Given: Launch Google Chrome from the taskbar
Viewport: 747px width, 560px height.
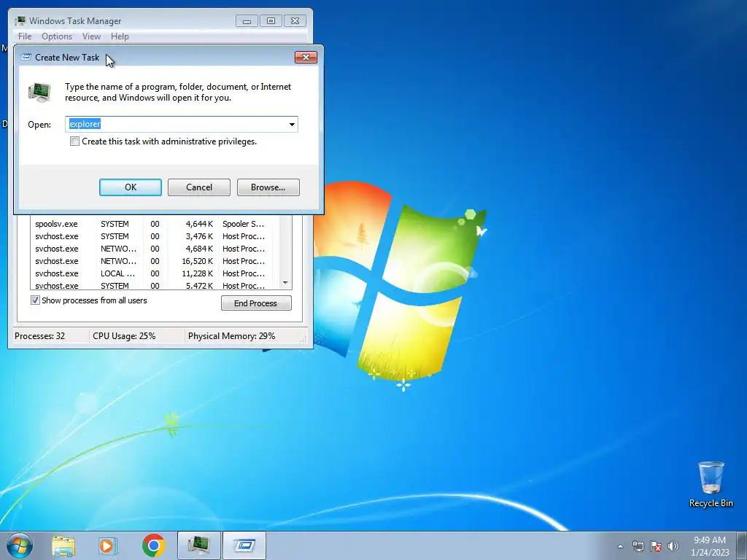Looking at the screenshot, I should (x=153, y=545).
